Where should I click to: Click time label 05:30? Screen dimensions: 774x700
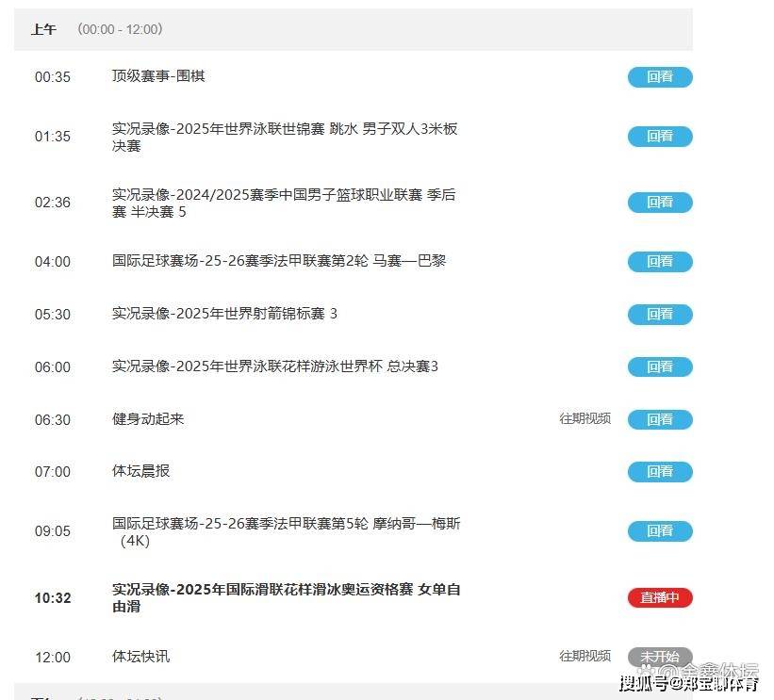[53, 315]
